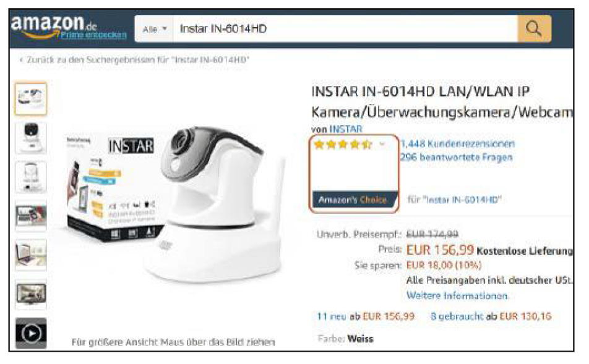
Task: Select the fifth thumbnail showing room scene
Action: pos(31,255)
